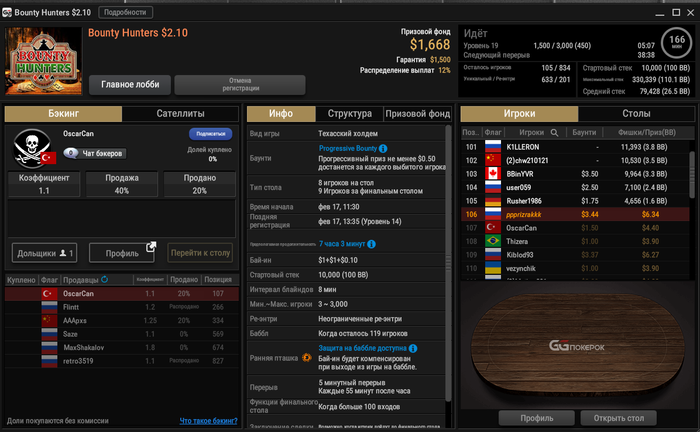Click the Brazil flag of Thizera
This screenshot has width=700, height=432.
493,241
